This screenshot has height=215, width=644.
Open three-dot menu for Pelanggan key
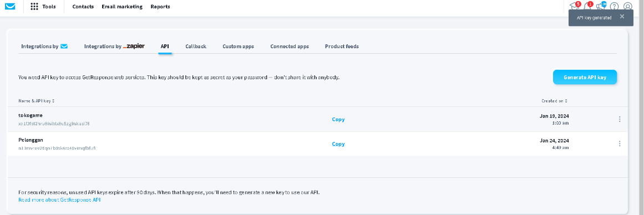pyautogui.click(x=620, y=144)
